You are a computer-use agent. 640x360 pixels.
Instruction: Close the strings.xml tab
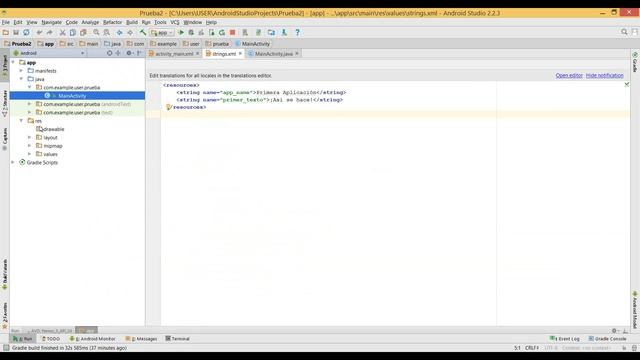[x=240, y=53]
